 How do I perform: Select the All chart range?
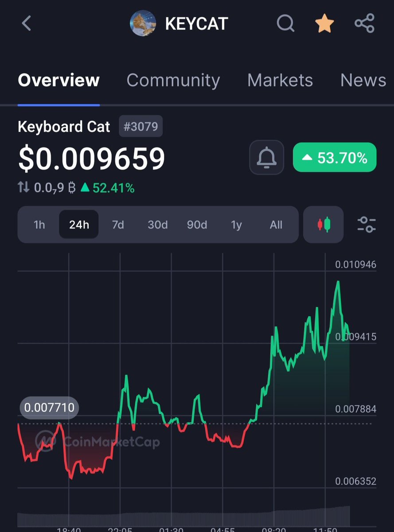click(276, 225)
